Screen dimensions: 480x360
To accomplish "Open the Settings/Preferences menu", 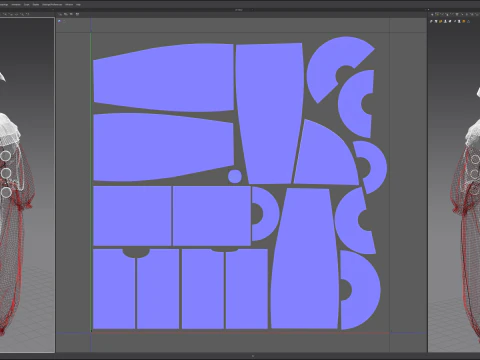I will 52,5.
